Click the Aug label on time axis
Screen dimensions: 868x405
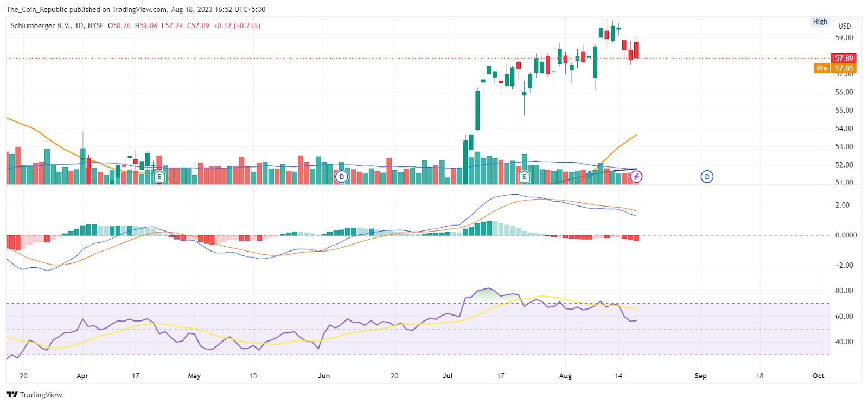tap(565, 376)
